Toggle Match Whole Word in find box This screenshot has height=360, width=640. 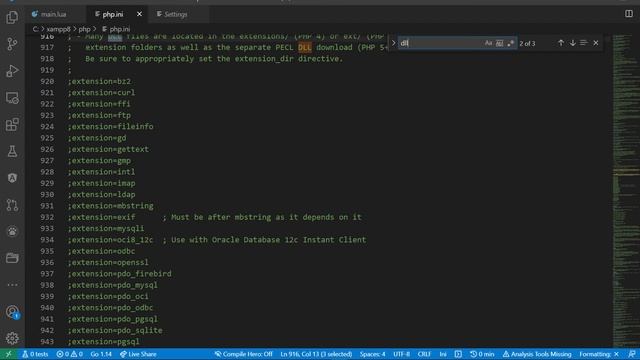click(x=499, y=43)
